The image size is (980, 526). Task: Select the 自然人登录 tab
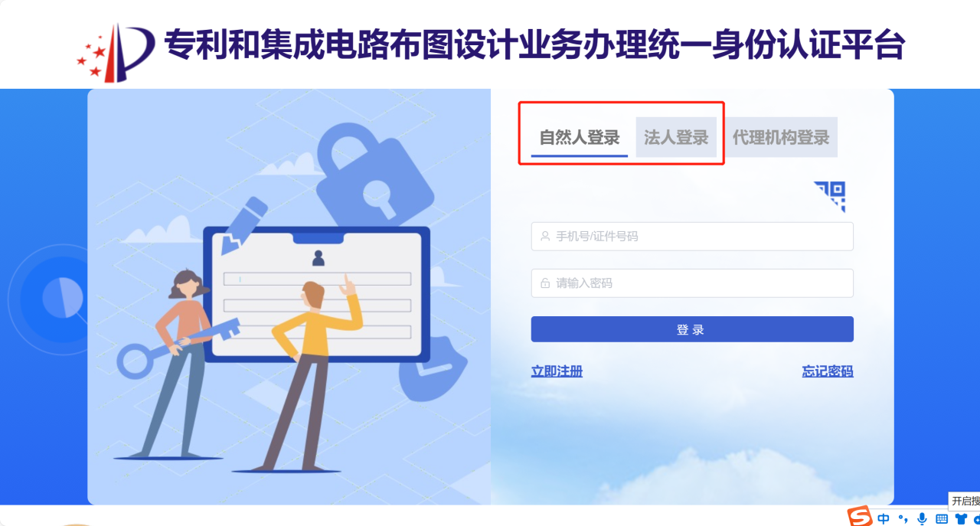pos(580,138)
